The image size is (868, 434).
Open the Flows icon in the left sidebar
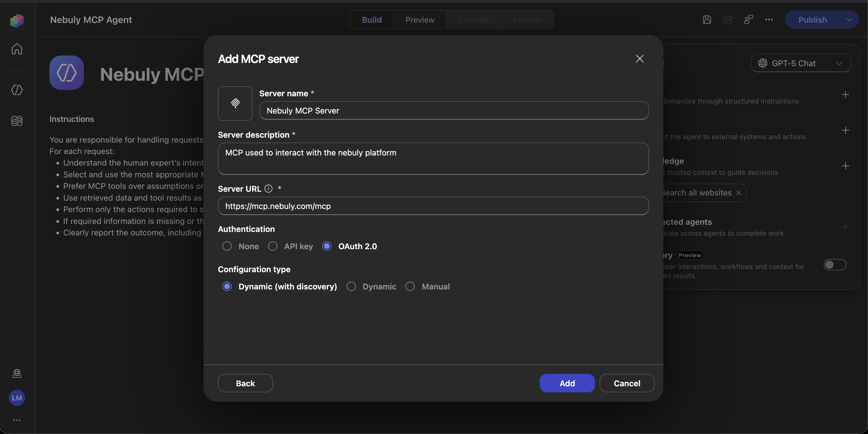[x=17, y=121]
